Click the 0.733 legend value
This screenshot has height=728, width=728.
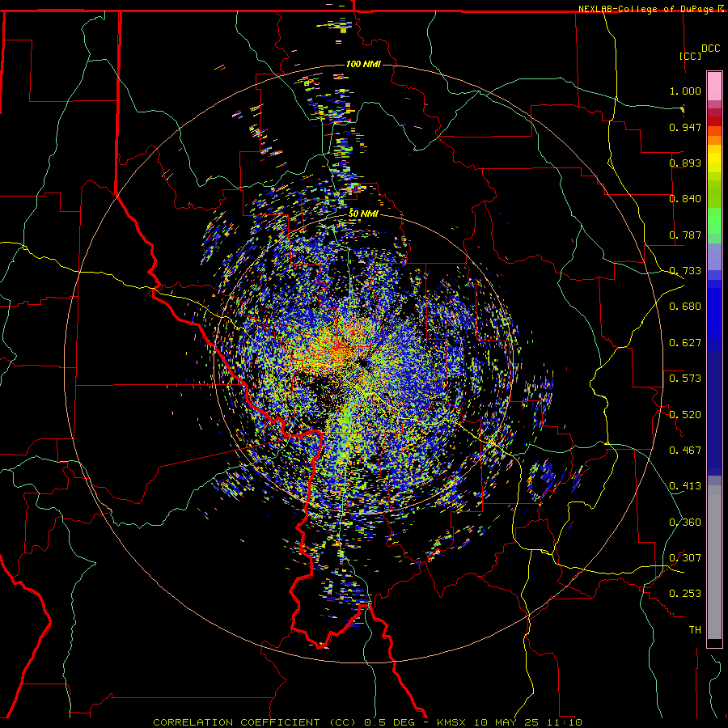point(685,271)
